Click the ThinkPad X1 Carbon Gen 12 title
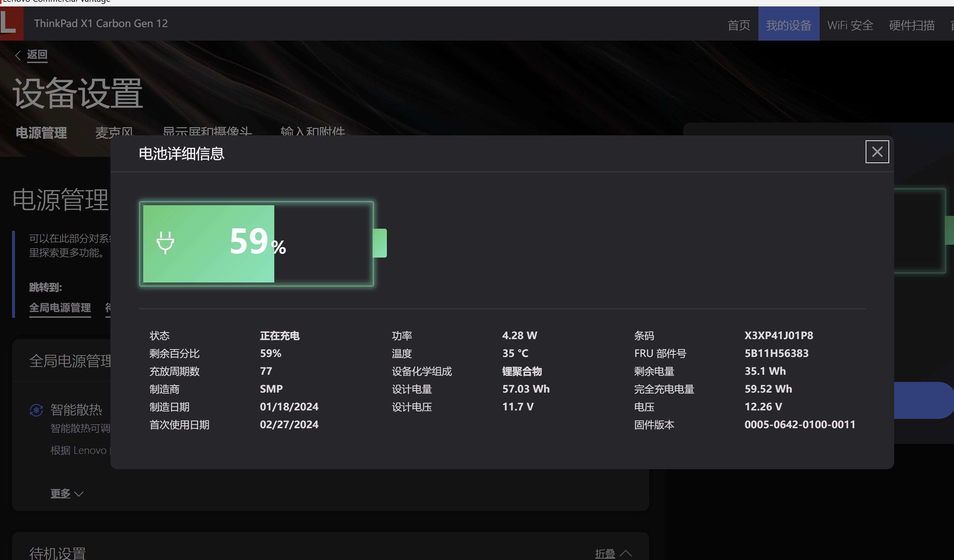This screenshot has width=954, height=560. pos(101,24)
